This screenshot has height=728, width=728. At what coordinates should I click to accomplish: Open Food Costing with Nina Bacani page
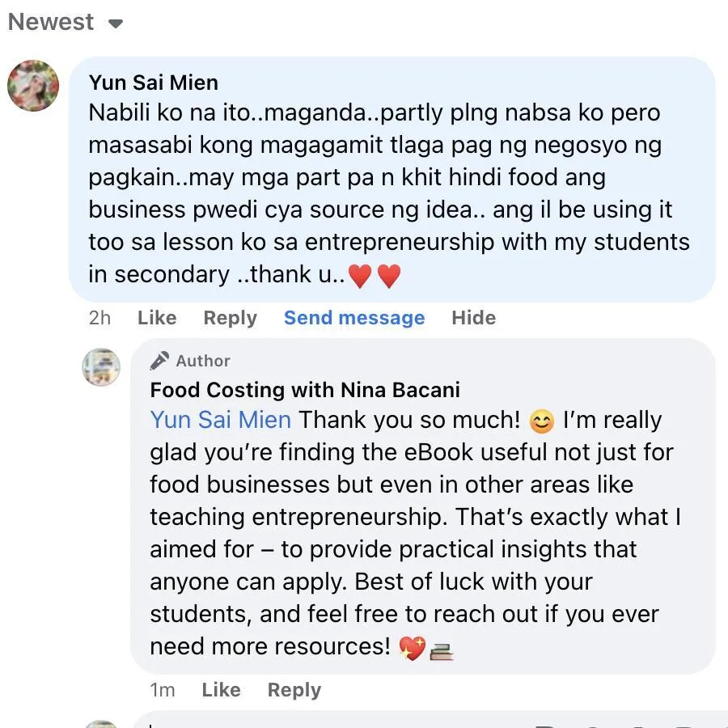point(305,390)
